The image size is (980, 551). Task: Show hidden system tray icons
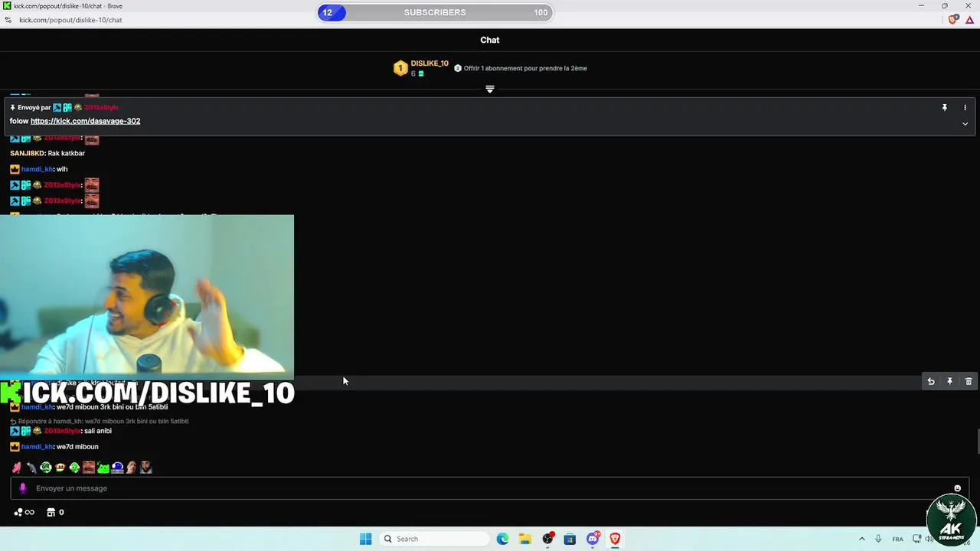[x=861, y=539]
